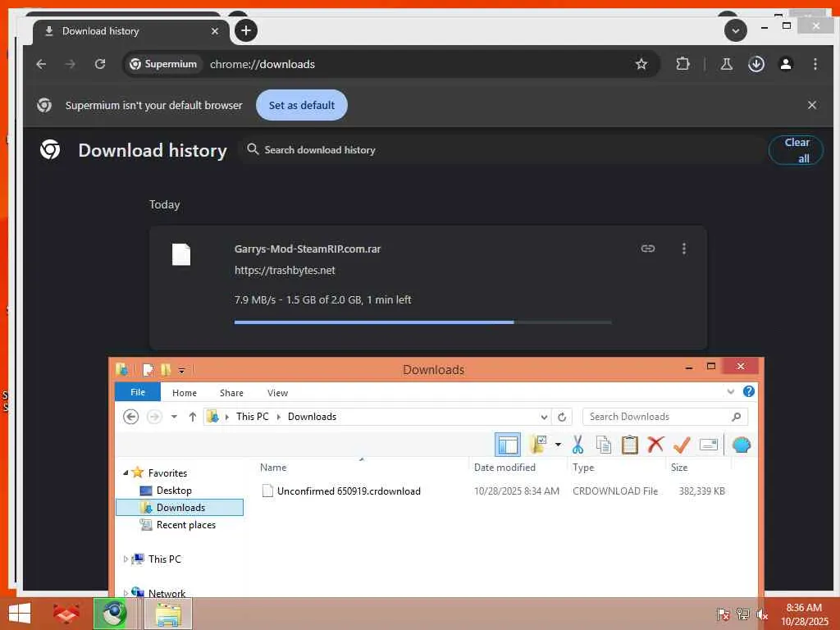Open more actions for Garrys-Mod download
Image resolution: width=840 pixels, height=630 pixels.
[683, 249]
